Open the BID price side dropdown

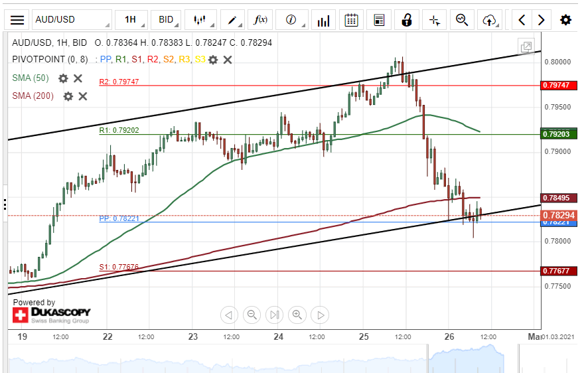coord(166,20)
